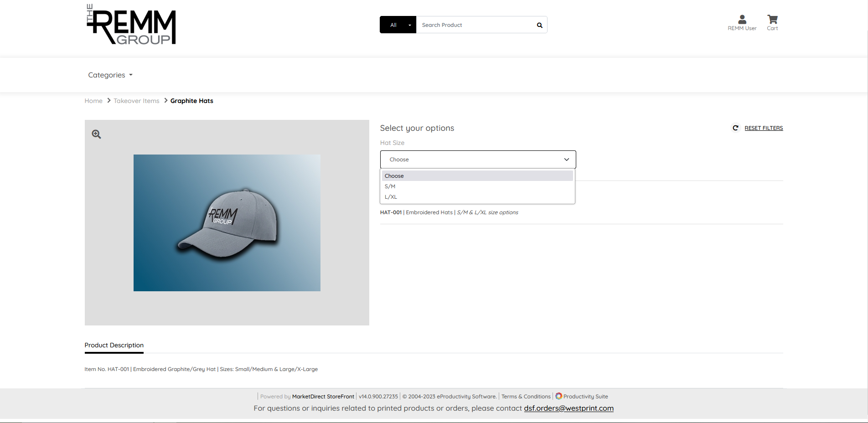The width and height of the screenshot is (868, 423).
Task: Click the Reset Filters refresh icon
Action: 735,128
